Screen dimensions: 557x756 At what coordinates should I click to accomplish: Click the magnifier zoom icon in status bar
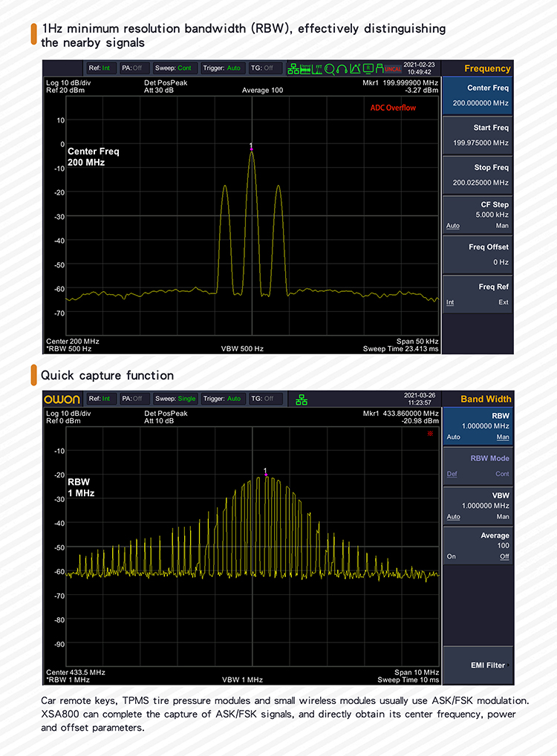[x=330, y=68]
